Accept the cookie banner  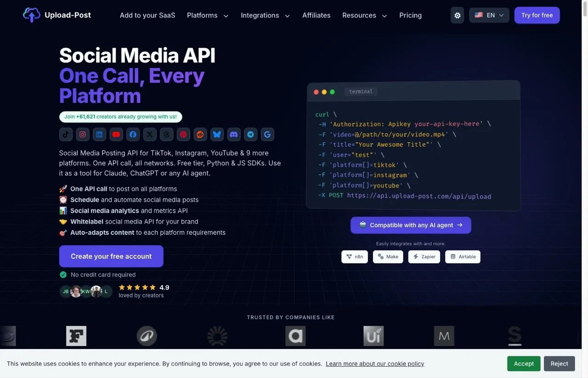[524, 363]
